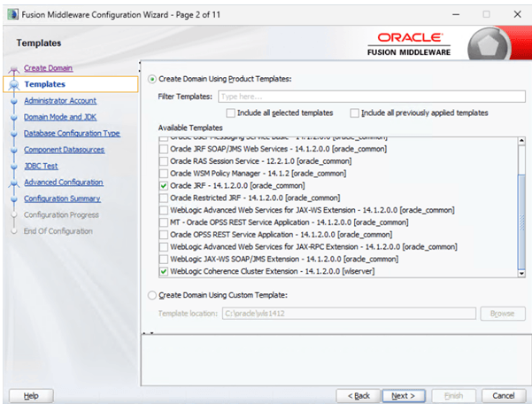Click scroll down arrow of templates list
This screenshot has width=532, height=404.
(x=521, y=274)
